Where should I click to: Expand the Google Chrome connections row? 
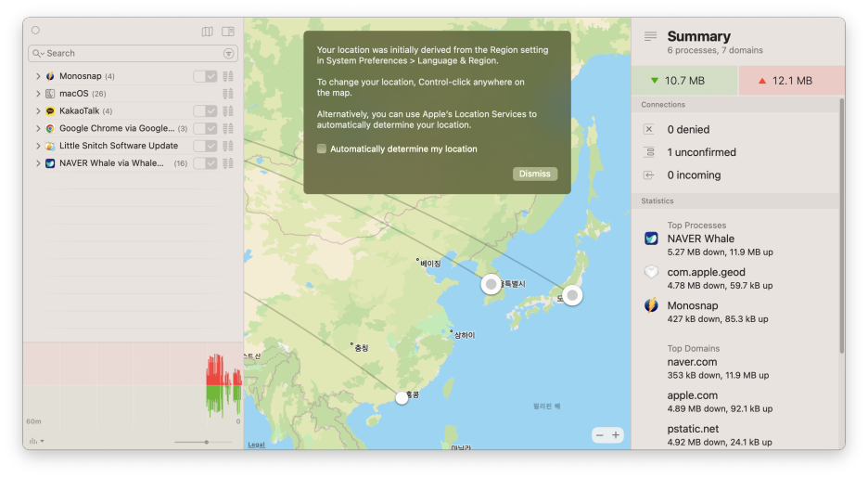[x=38, y=128]
